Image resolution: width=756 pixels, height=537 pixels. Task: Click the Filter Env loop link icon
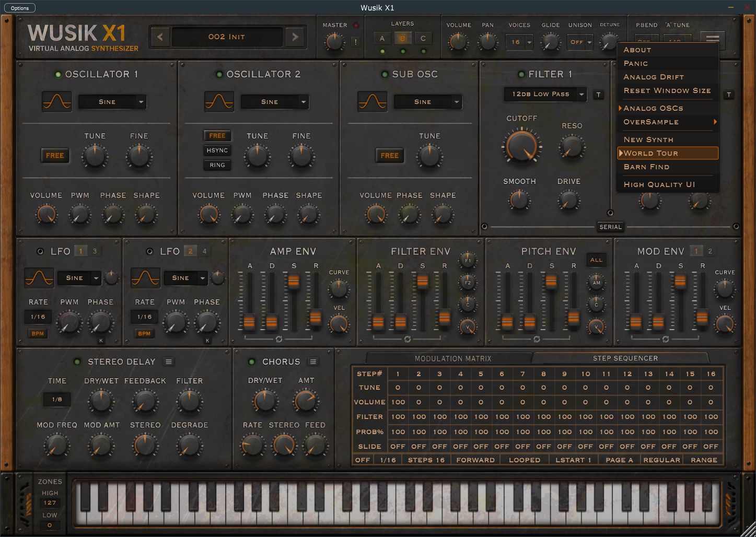pyautogui.click(x=407, y=339)
